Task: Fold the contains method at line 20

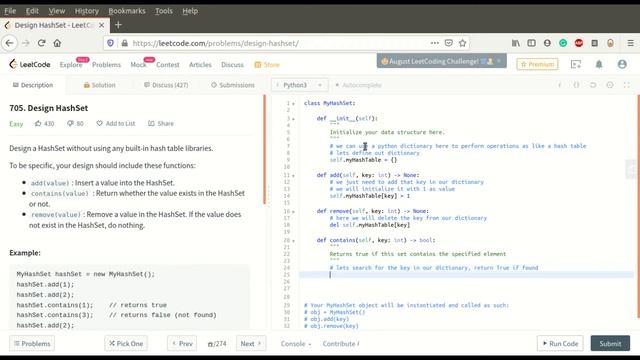Action: click(x=293, y=240)
